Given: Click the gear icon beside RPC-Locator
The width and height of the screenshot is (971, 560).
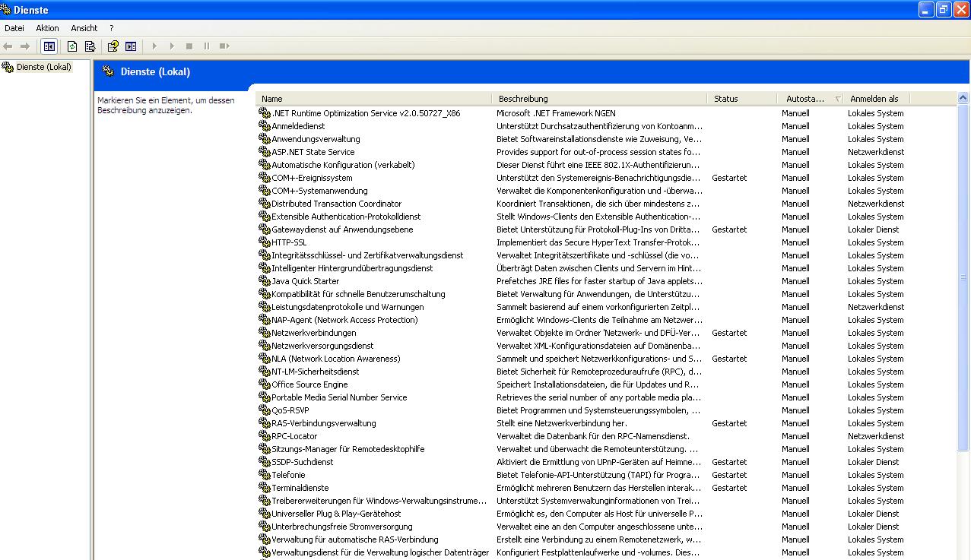Looking at the screenshot, I should click(x=265, y=436).
